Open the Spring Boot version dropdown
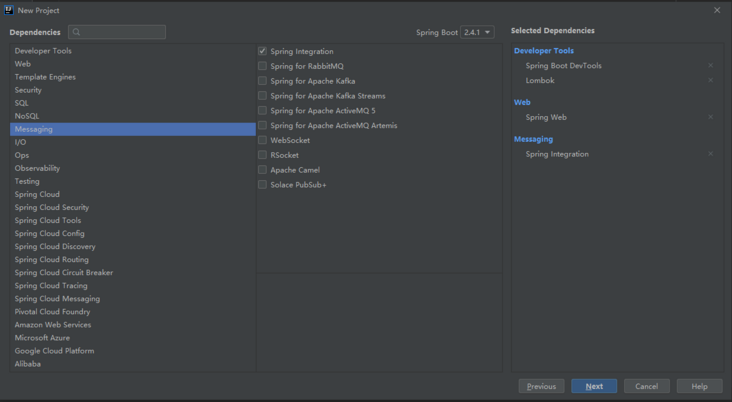 [477, 33]
